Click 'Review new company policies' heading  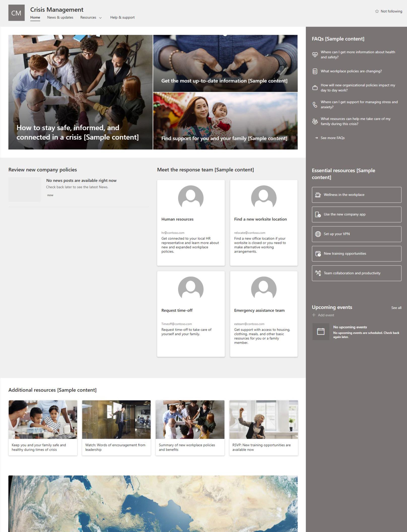(43, 170)
